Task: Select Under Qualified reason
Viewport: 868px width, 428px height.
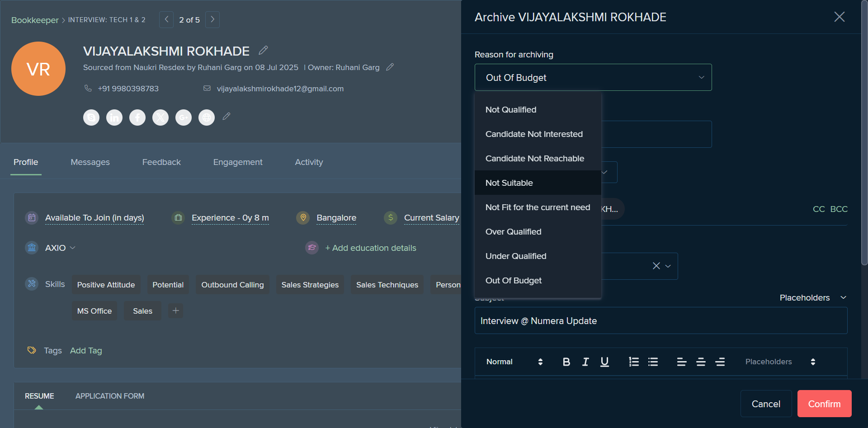Action: 538,256
